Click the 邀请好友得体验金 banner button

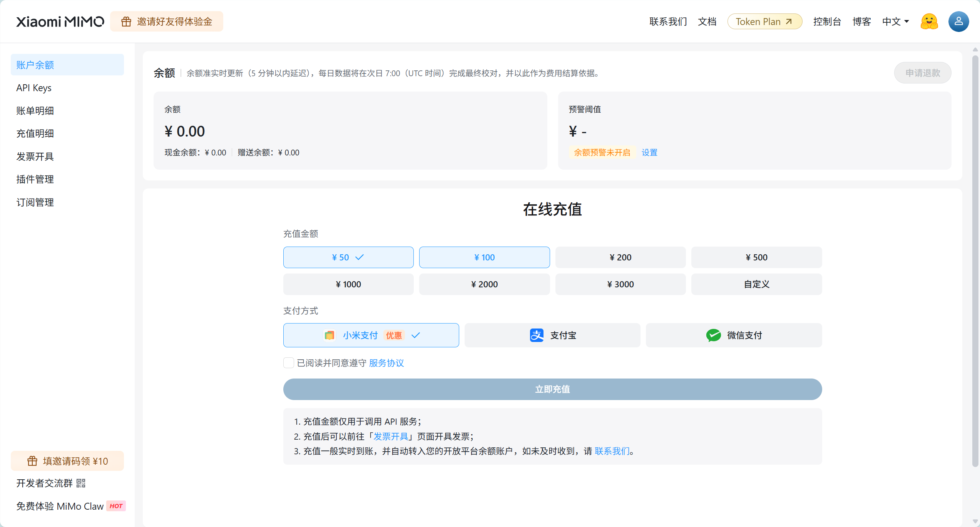[167, 22]
